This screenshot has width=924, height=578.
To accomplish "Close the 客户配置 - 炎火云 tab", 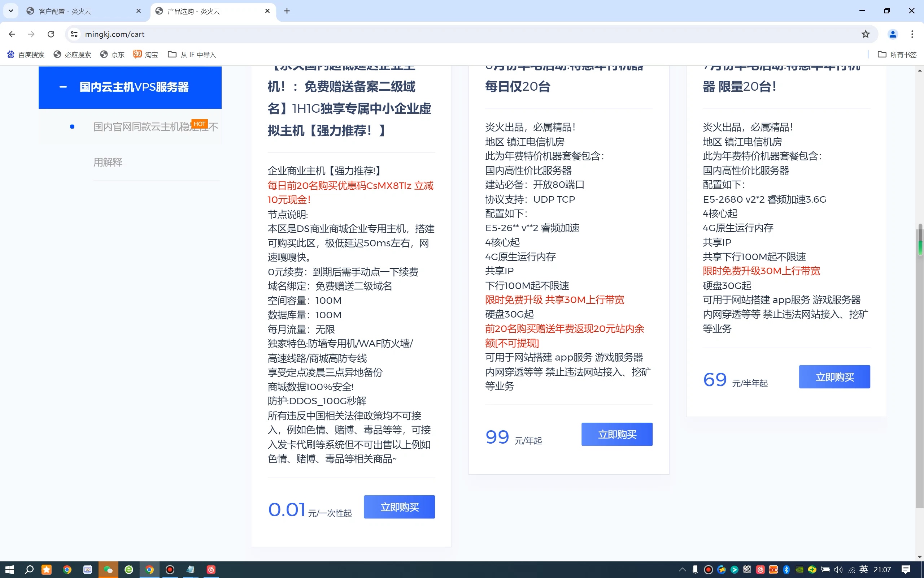I will [139, 11].
